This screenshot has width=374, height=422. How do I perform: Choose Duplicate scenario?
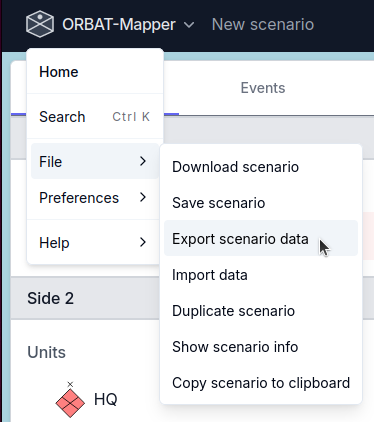261,311
